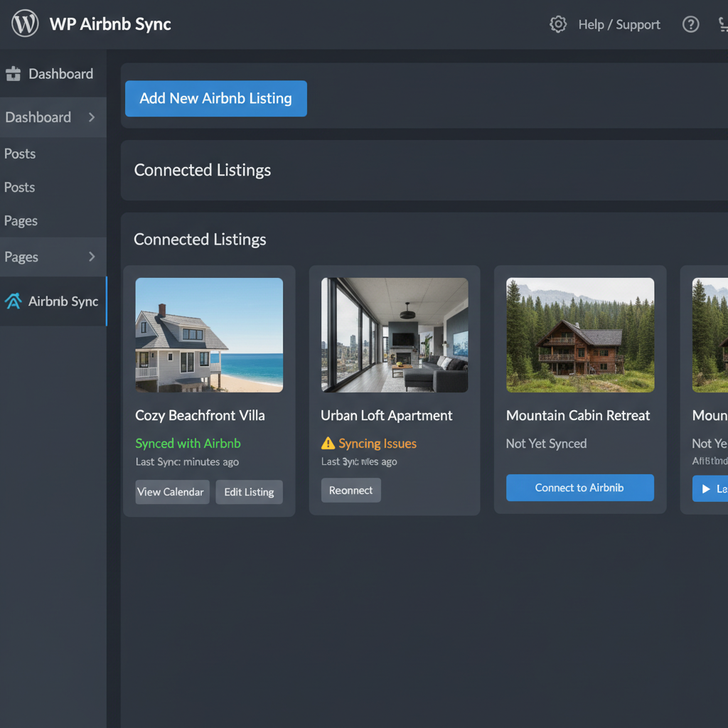Click Not Yet Synced under Mountain Cabin Retreat

tap(547, 444)
